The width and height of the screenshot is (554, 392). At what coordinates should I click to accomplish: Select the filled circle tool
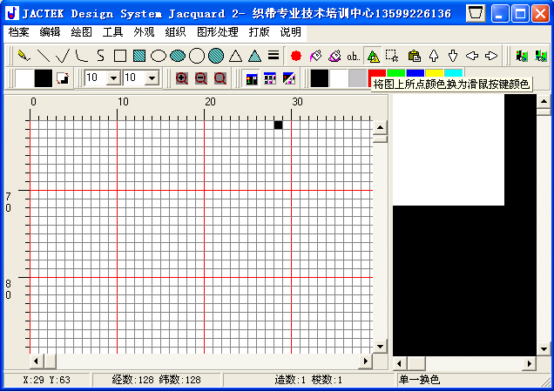click(216, 56)
